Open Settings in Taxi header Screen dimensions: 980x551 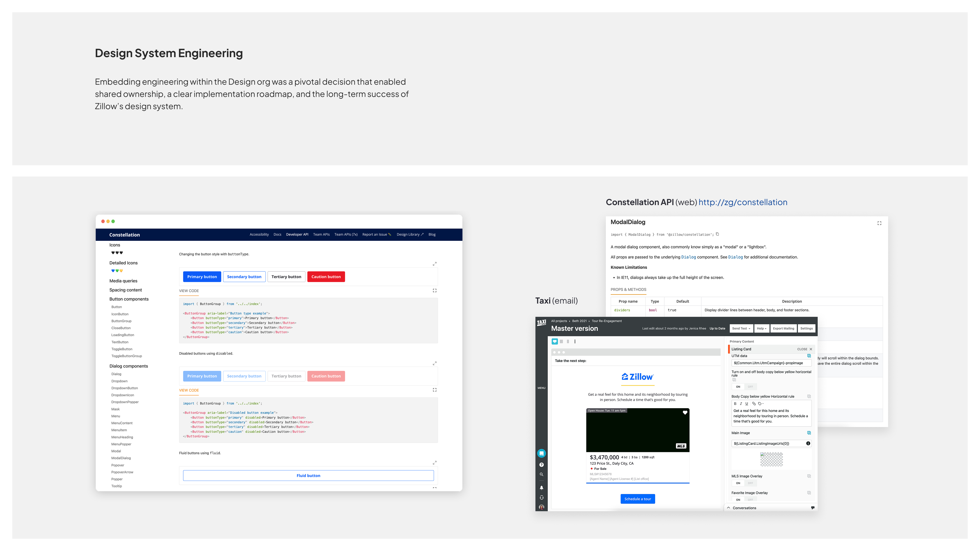click(x=806, y=329)
